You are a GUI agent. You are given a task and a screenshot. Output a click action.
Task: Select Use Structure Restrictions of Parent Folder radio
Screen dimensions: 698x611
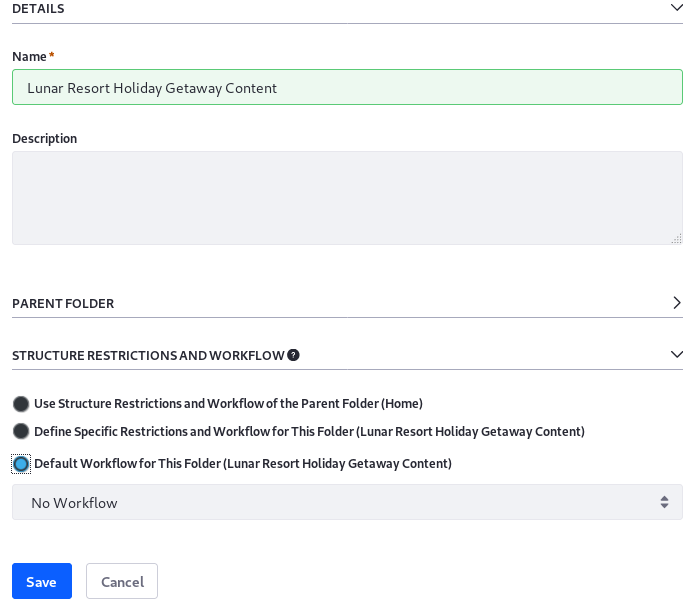coord(21,404)
